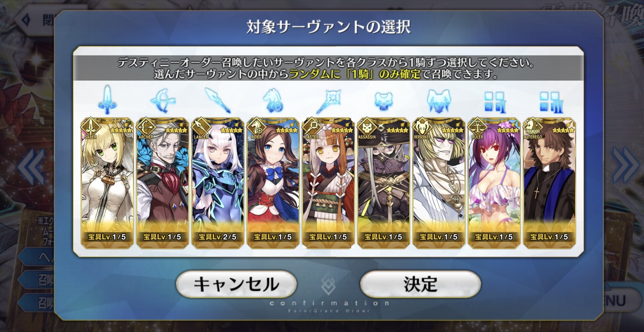Click the キャンセル cancel button
Viewport: 644px width, 332px height.
[236, 284]
